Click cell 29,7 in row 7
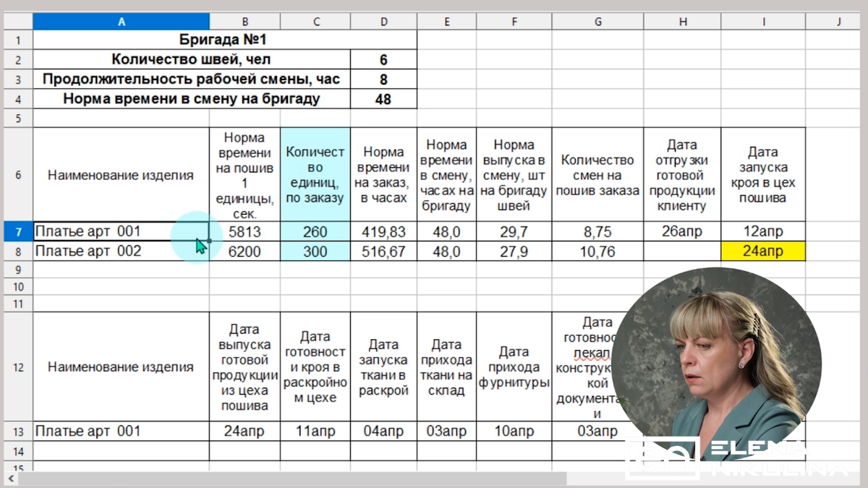The width and height of the screenshot is (868, 488). point(514,232)
